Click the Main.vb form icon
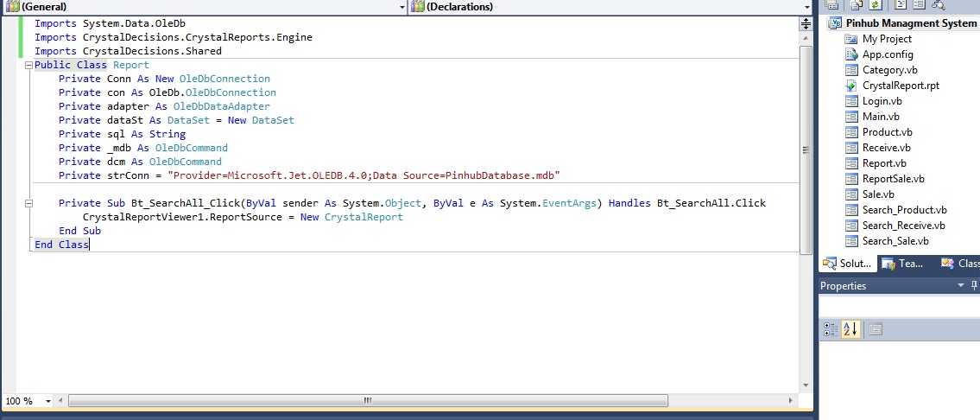 coord(850,117)
